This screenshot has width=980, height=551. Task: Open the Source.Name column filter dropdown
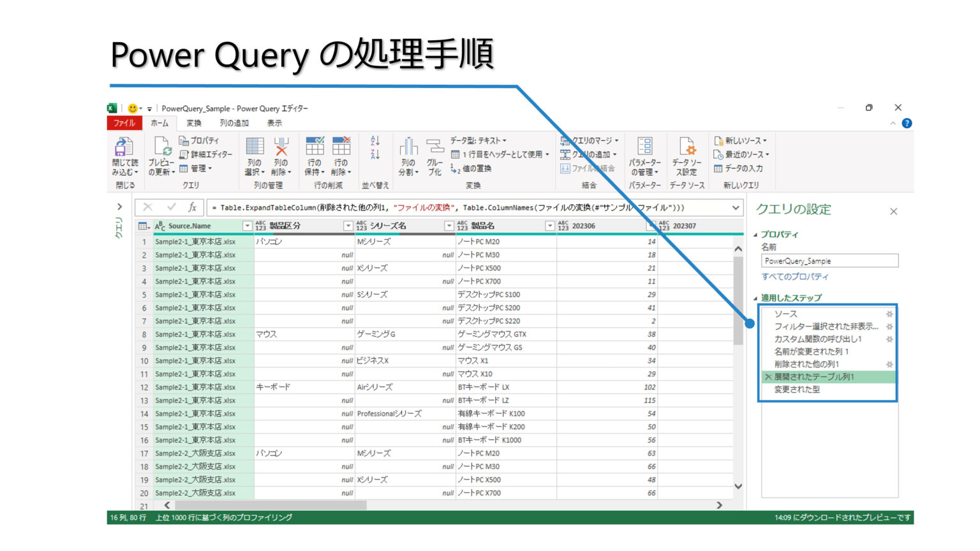pos(248,226)
